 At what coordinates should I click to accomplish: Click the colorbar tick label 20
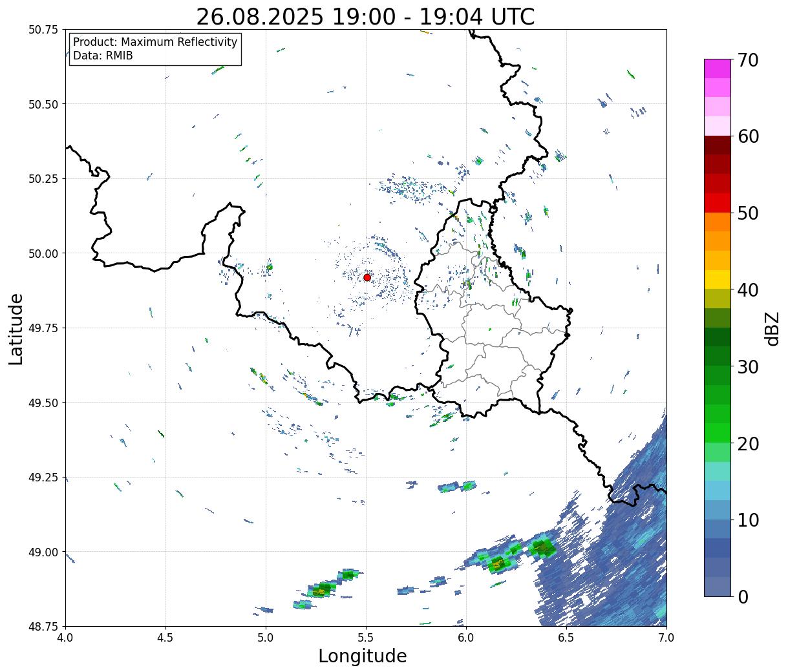[x=747, y=443]
